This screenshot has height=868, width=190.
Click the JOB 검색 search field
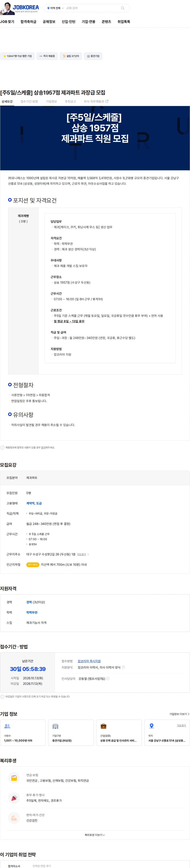tap(91, 8)
